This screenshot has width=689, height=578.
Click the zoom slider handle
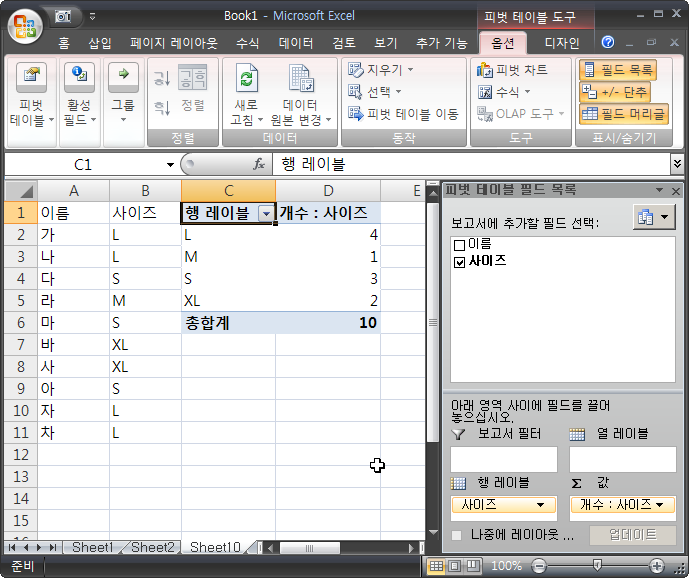pos(597,565)
